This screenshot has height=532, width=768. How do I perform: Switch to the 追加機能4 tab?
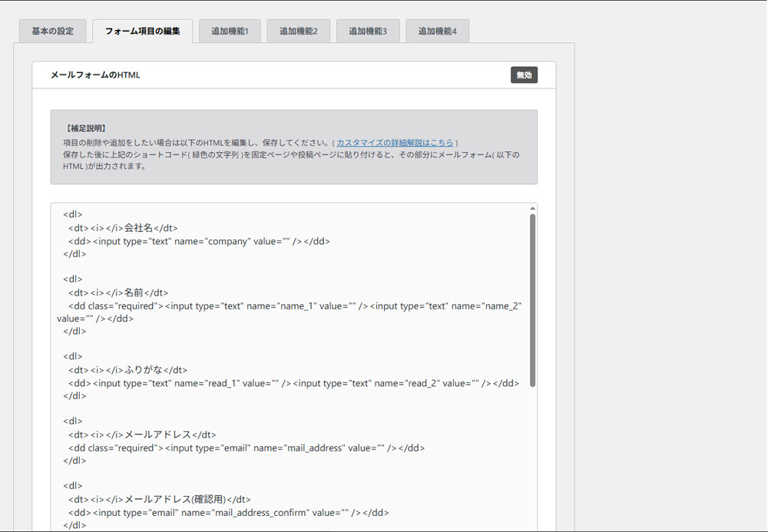pos(437,31)
